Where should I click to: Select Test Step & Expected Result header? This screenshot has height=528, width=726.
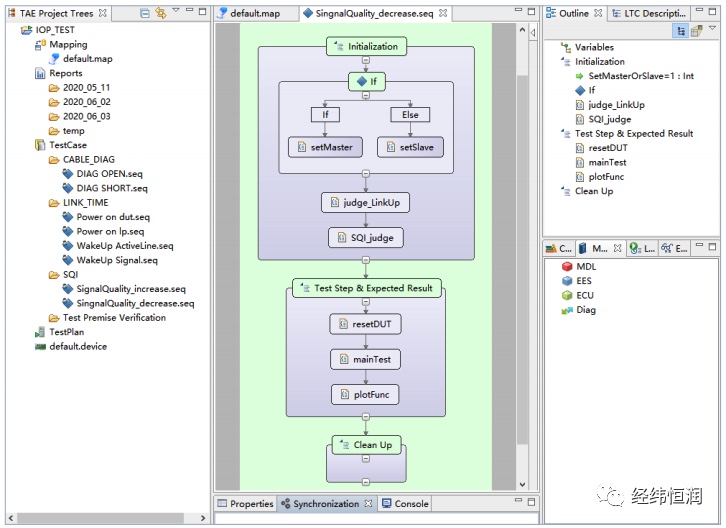click(x=367, y=288)
